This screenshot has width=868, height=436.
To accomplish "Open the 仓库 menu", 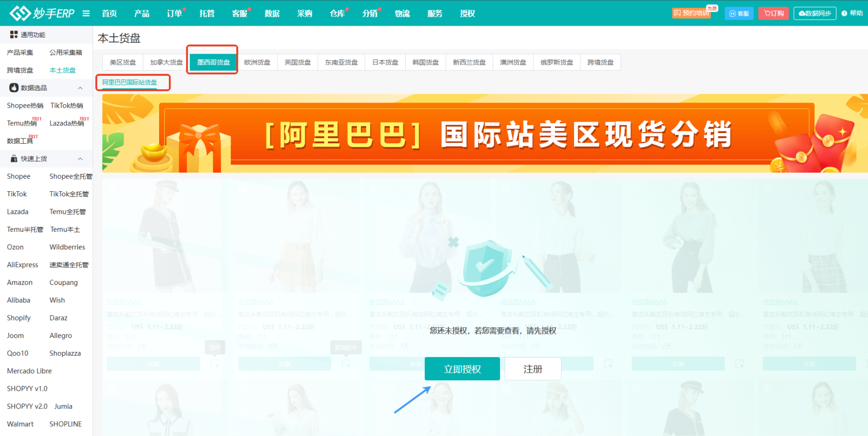I will point(337,13).
